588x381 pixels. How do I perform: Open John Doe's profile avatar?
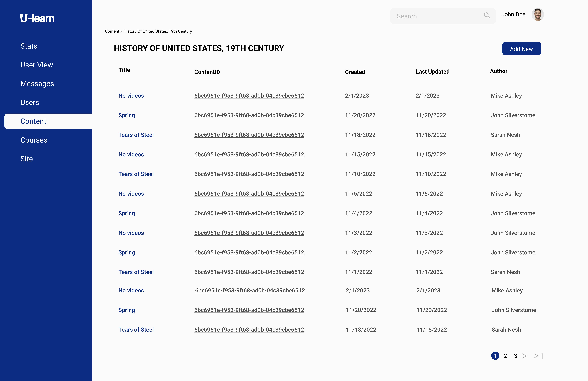coord(537,15)
